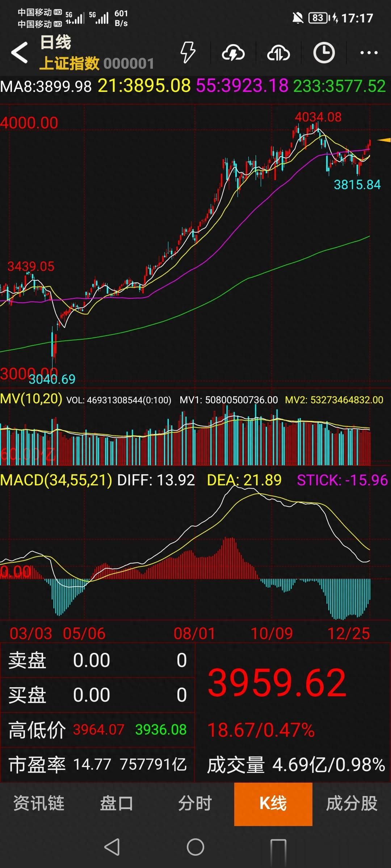Tap the high price 3964.07
Screen dimensions: 391x868
98,730
